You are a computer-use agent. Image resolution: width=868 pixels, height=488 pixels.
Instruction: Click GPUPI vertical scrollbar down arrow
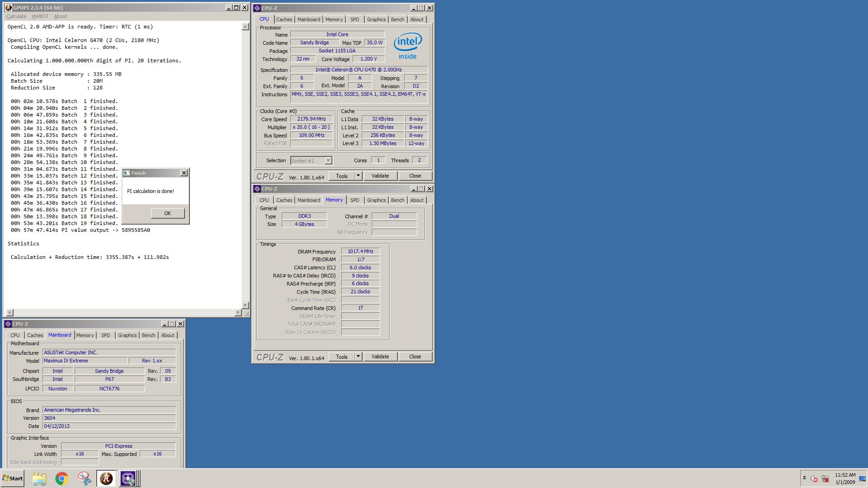pyautogui.click(x=245, y=305)
